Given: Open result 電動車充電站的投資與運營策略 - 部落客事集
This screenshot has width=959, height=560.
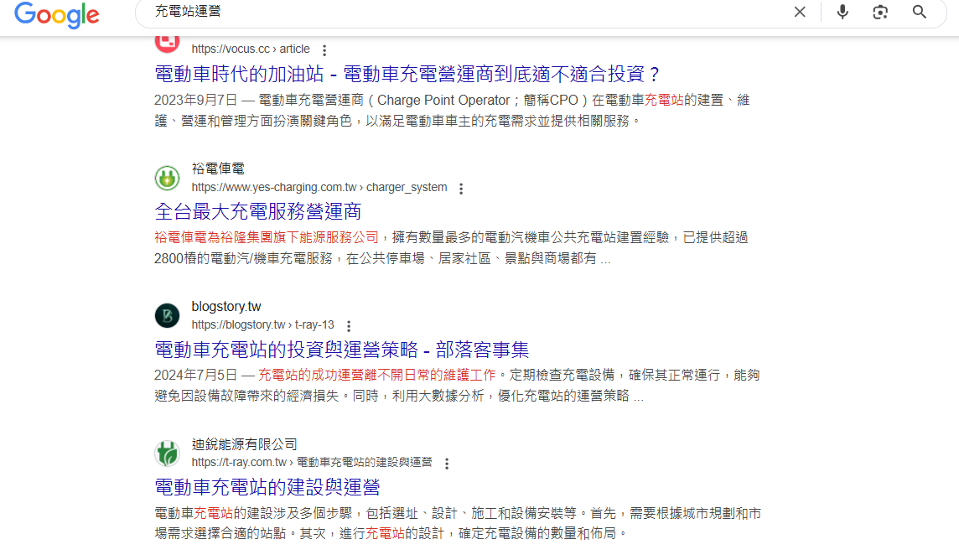Looking at the screenshot, I should [x=342, y=350].
